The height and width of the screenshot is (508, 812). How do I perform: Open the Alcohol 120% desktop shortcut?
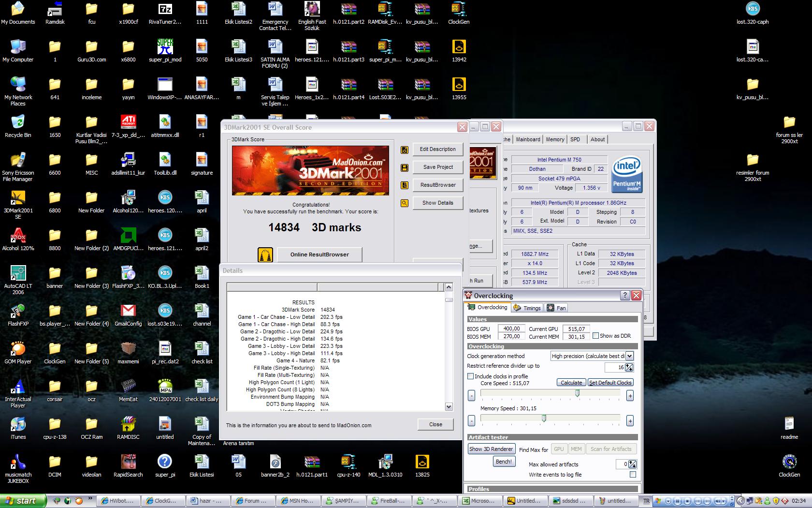18,239
